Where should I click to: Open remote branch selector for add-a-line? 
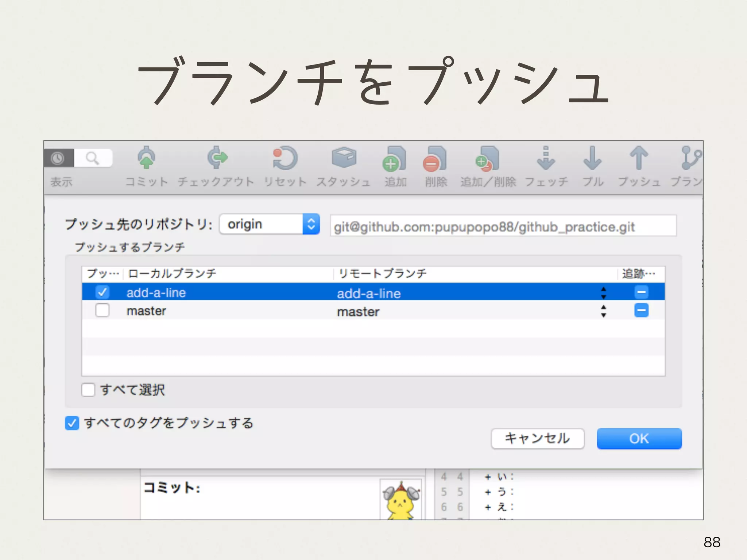click(x=603, y=292)
